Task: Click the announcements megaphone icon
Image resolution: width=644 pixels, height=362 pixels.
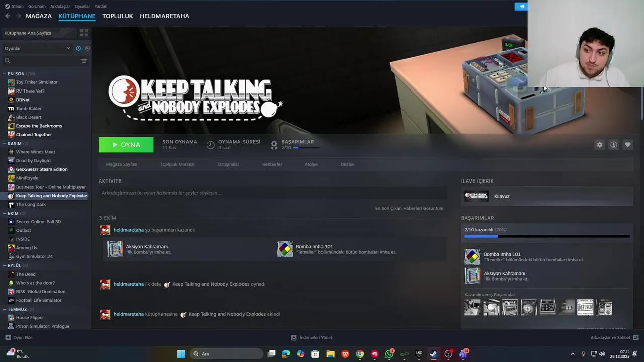Action: pyautogui.click(x=522, y=6)
